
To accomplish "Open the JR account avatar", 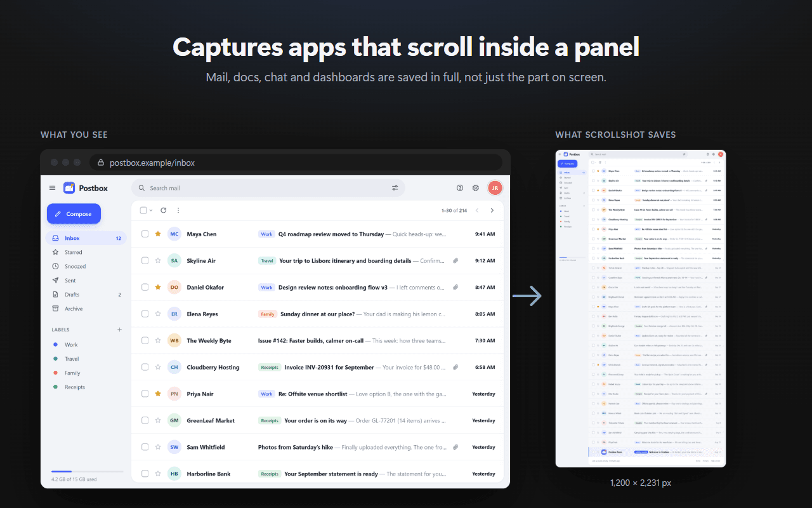I will [x=495, y=188].
